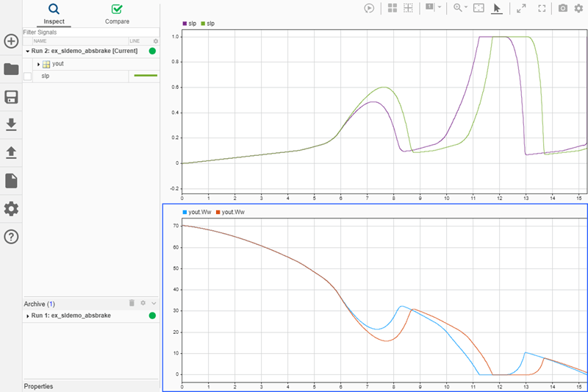
Task: Expand the yout signal group
Action: coord(38,64)
